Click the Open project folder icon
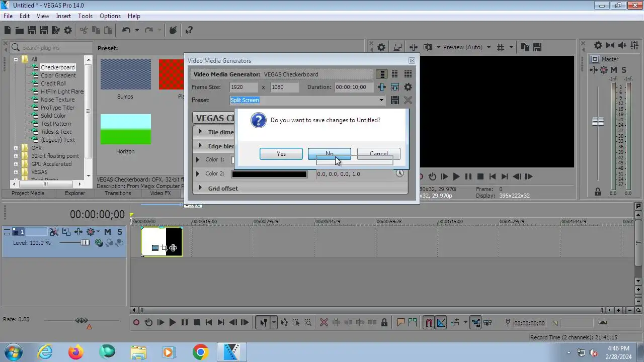This screenshot has width=644, height=362. click(20, 31)
